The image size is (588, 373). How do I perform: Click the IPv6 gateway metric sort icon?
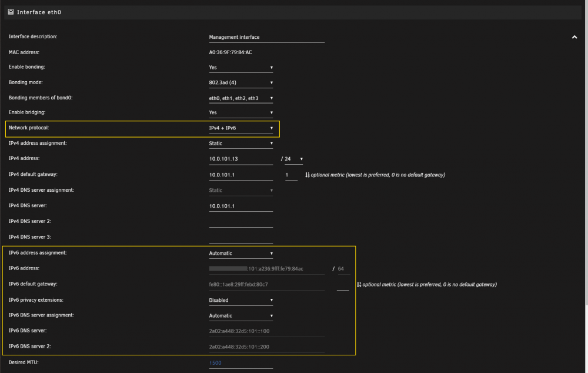pyautogui.click(x=359, y=284)
